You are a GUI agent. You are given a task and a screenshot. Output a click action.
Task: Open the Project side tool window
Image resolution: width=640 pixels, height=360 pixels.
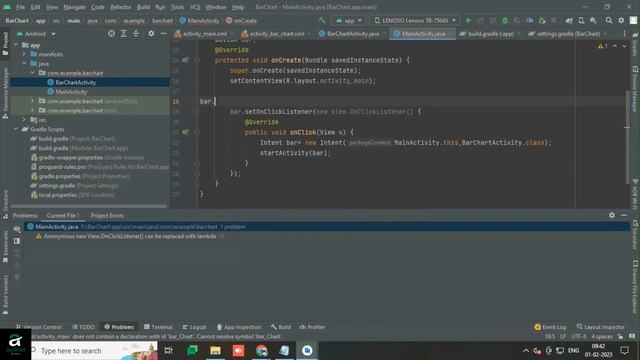pyautogui.click(x=5, y=44)
